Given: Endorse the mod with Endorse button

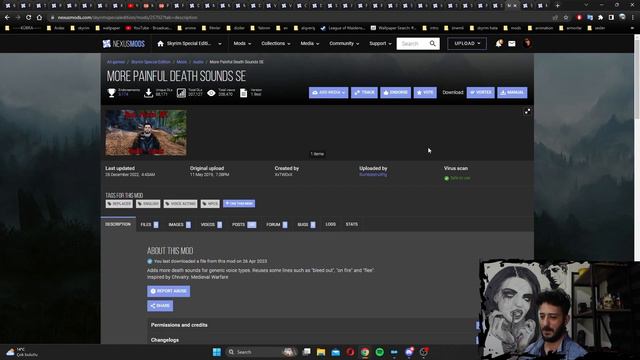Looking at the screenshot, I should click(x=396, y=93).
